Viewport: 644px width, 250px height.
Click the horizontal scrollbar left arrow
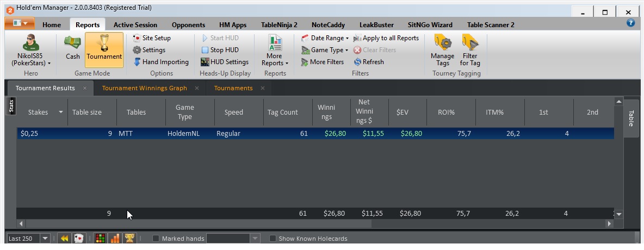click(x=21, y=224)
